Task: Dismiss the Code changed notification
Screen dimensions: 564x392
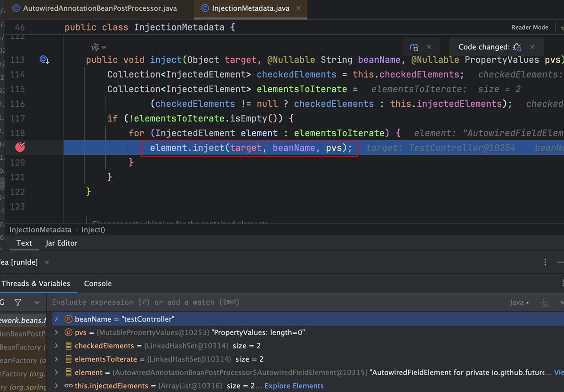Action: 532,47
